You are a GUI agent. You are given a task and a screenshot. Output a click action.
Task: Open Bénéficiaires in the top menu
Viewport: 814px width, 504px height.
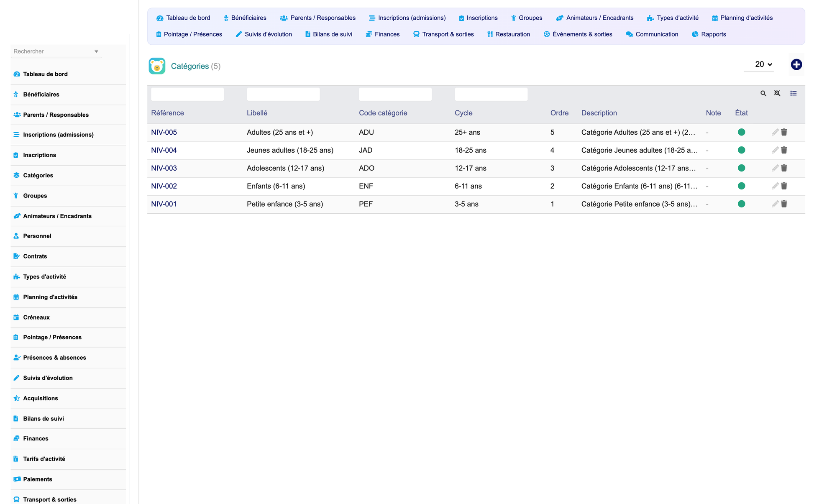pyautogui.click(x=245, y=18)
